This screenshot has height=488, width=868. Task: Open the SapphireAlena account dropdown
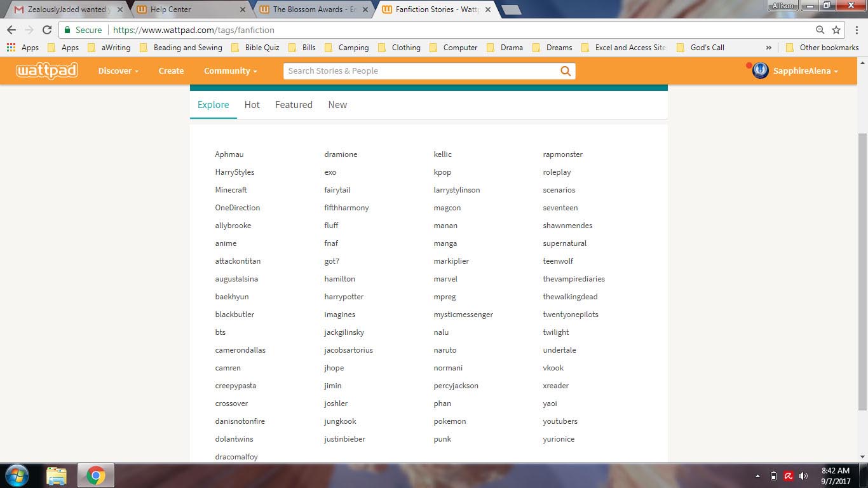(x=805, y=71)
